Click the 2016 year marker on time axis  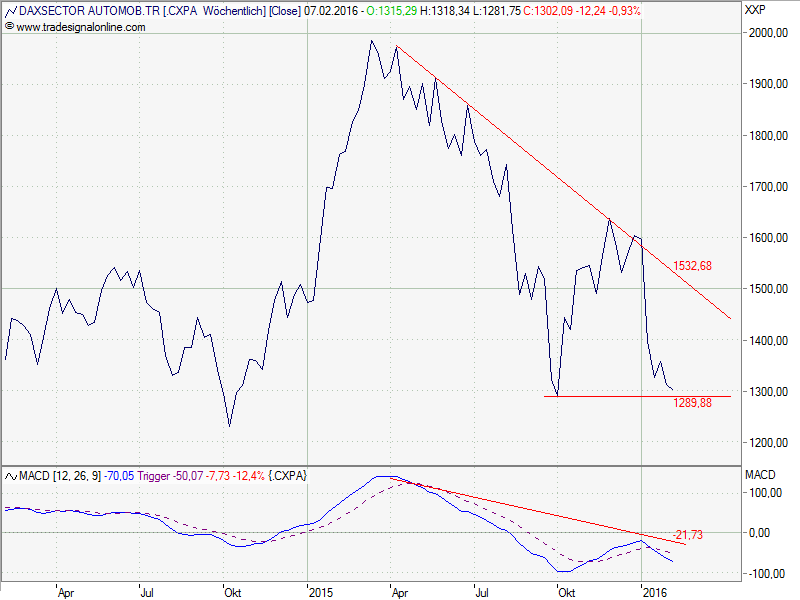pyautogui.click(x=653, y=592)
